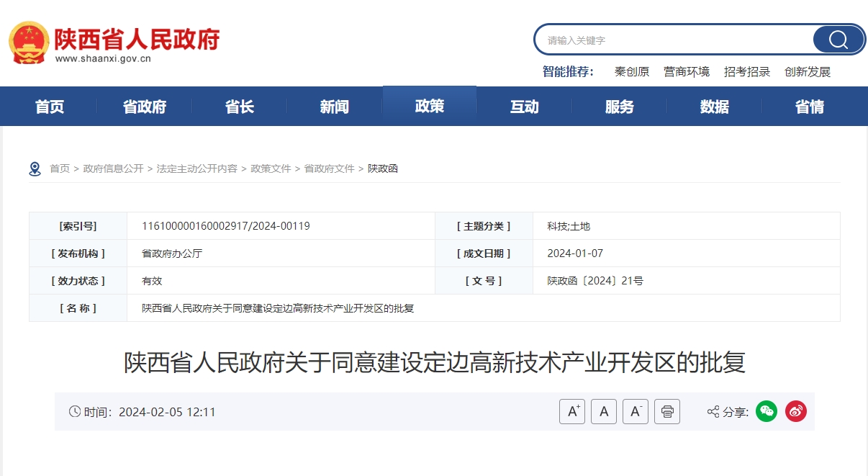Navigate to 政府信息公开 in breadcrumb
The height and width of the screenshot is (476, 868).
113,169
